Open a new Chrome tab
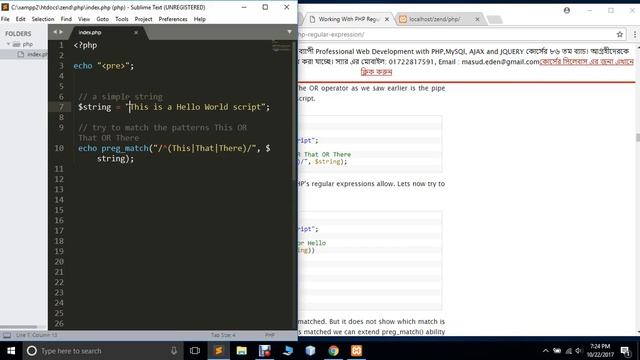The height and width of the screenshot is (360, 640). point(495,19)
